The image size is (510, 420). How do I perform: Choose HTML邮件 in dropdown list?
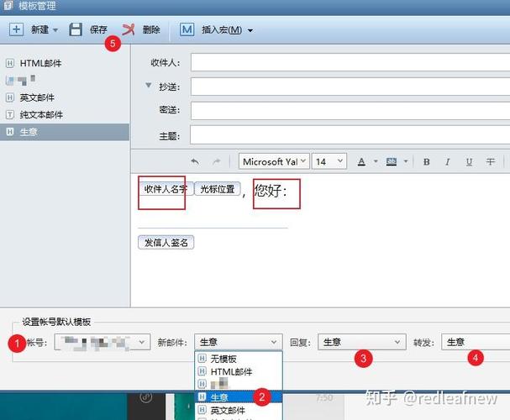tap(239, 371)
